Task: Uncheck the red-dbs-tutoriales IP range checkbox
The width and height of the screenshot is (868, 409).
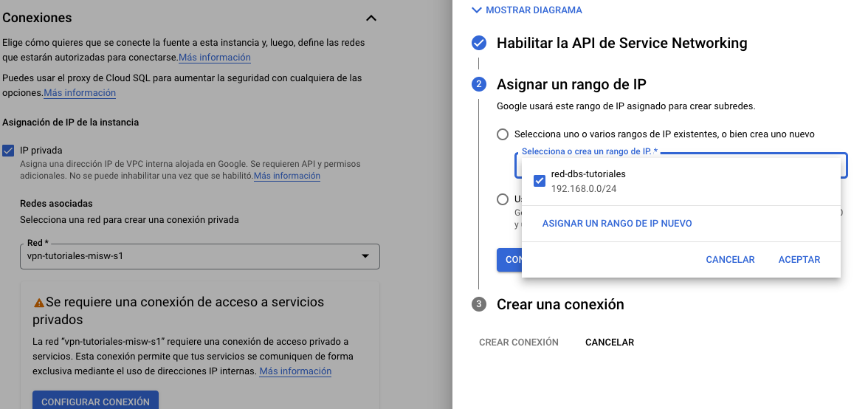Action: point(540,181)
